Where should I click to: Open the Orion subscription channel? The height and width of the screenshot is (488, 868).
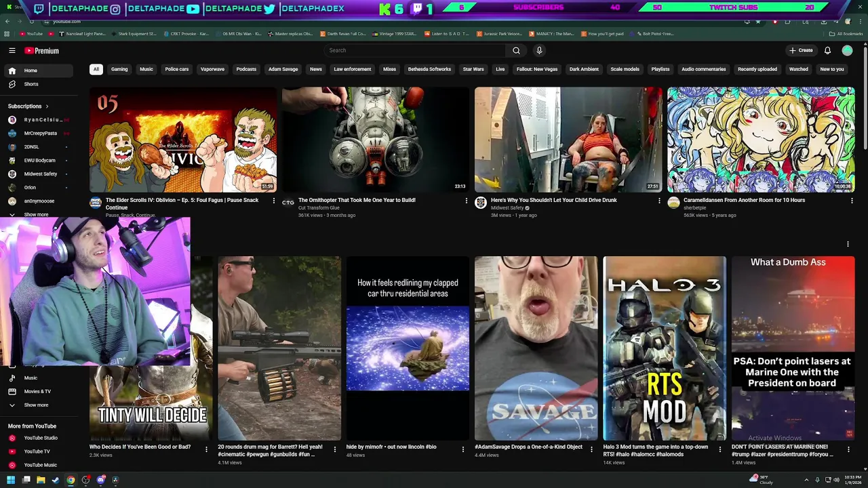(39, 188)
